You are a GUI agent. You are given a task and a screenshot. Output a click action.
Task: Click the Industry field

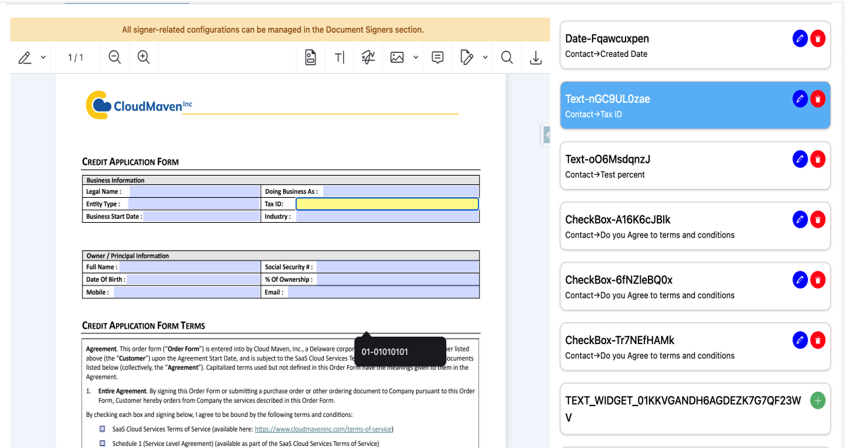(x=387, y=216)
